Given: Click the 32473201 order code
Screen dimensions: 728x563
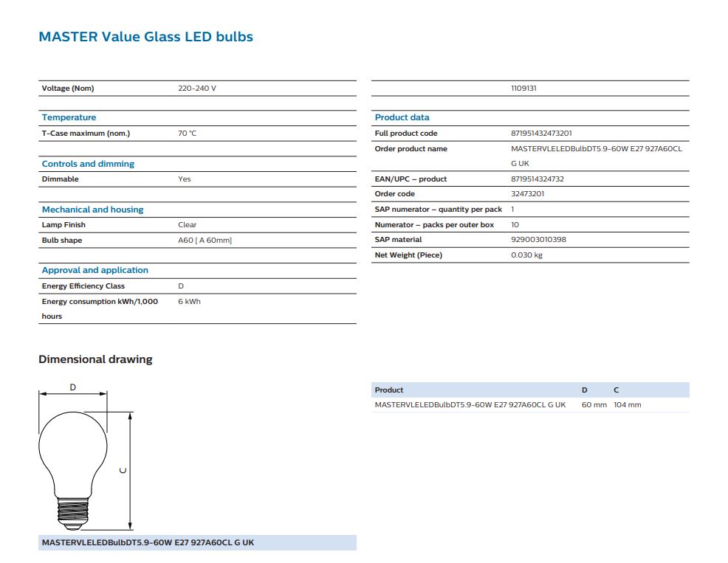Looking at the screenshot, I should [527, 194].
